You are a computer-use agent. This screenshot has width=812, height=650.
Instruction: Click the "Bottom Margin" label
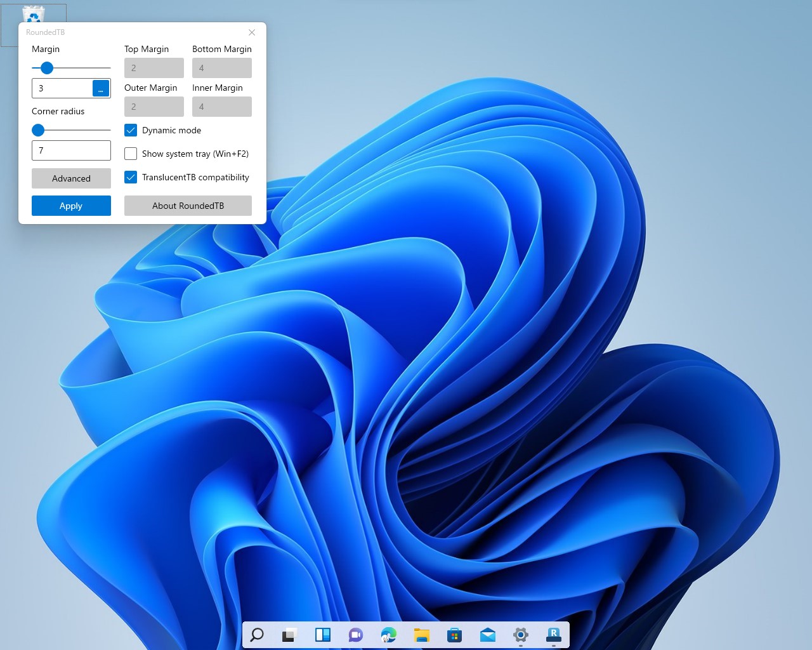[222, 49]
